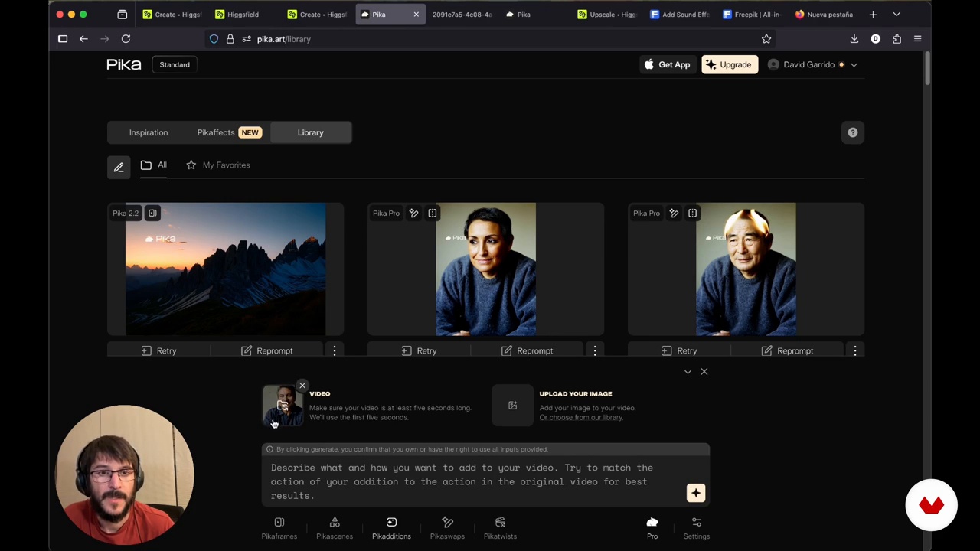
Task: Open the browser hamburger menu
Action: [917, 39]
